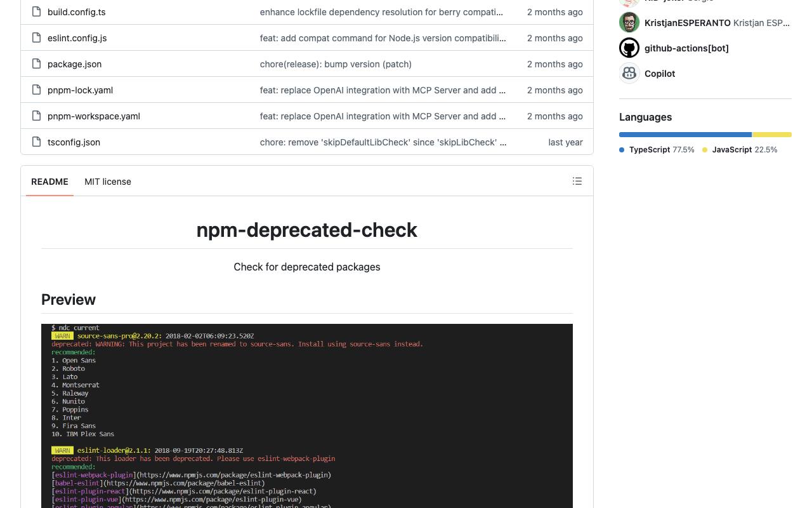The image size is (812, 508).
Task: Click the '2 months ago' date for package.json
Action: (x=555, y=64)
